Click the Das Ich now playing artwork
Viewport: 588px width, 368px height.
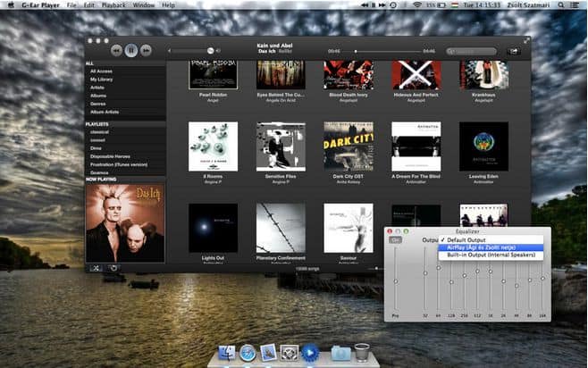125,222
